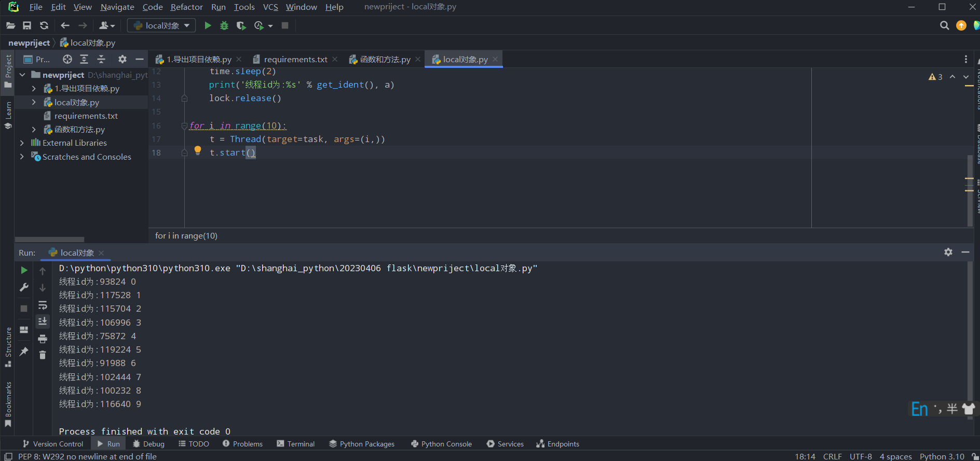Image resolution: width=980 pixels, height=461 pixels.
Task: Collapse all in the Project panel
Action: click(x=101, y=59)
